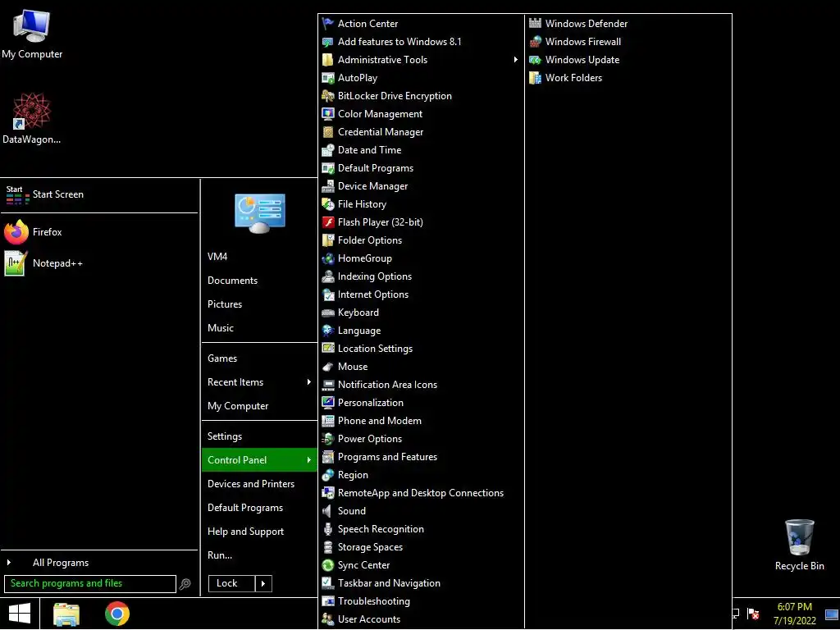Viewport: 840px width, 630px height.
Task: Click the Search programs and files field
Action: tap(90, 583)
